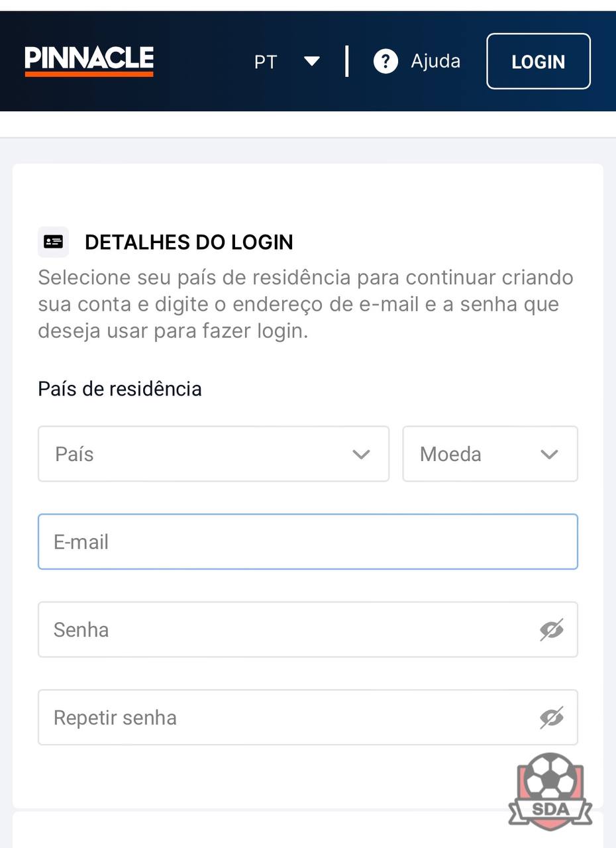Click the País de residência label
This screenshot has height=848, width=616.
coord(120,389)
